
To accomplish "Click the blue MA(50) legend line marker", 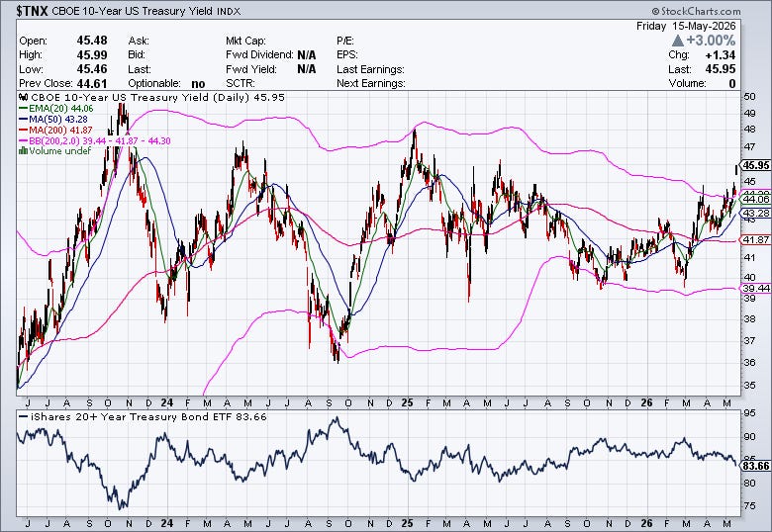I will [23, 120].
